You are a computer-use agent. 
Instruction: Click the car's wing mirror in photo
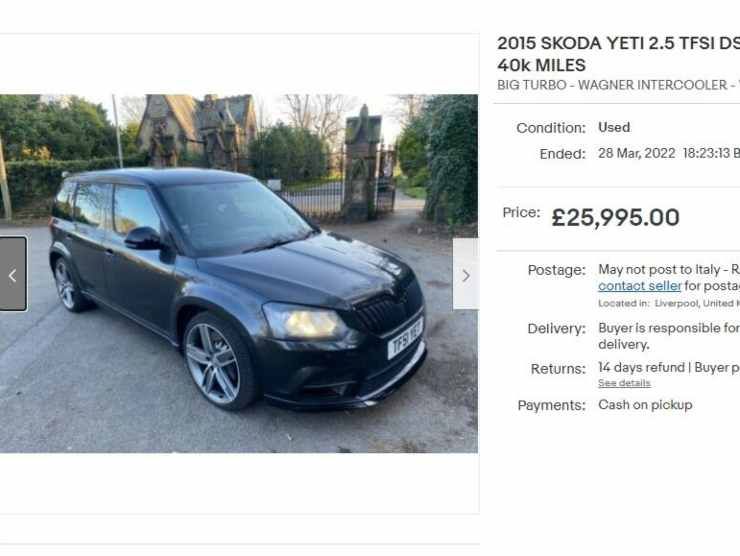pyautogui.click(x=143, y=238)
